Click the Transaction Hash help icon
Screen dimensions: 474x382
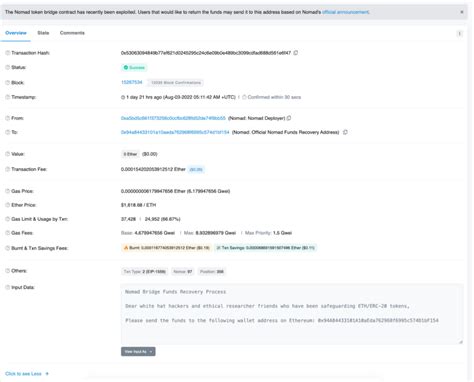click(x=7, y=53)
